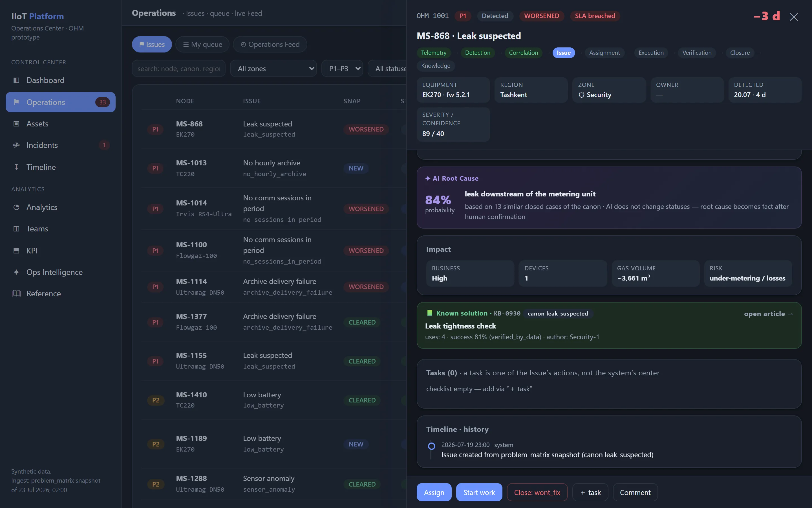Viewport: 812px width, 508px height.
Task: Click the Assign button
Action: pos(434,492)
